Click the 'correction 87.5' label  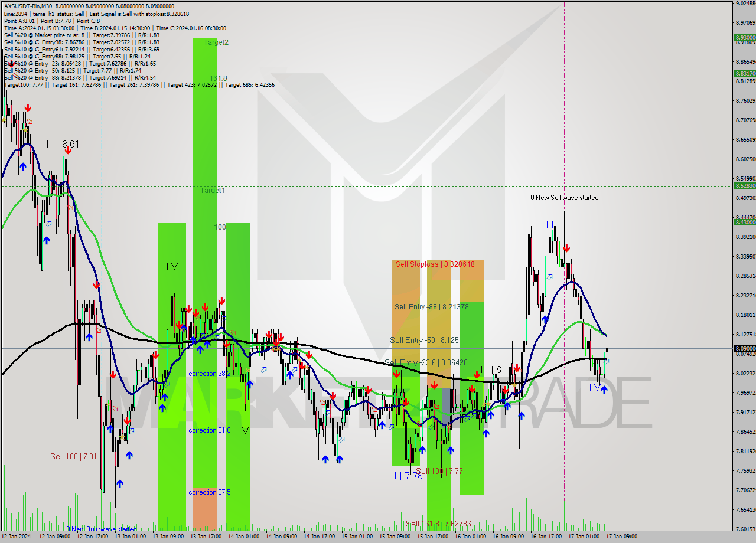point(210,492)
